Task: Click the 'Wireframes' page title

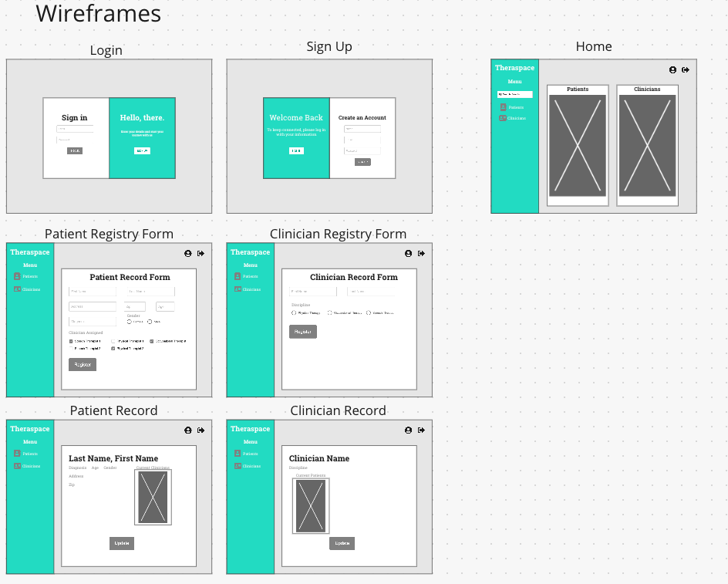Action: [99, 13]
